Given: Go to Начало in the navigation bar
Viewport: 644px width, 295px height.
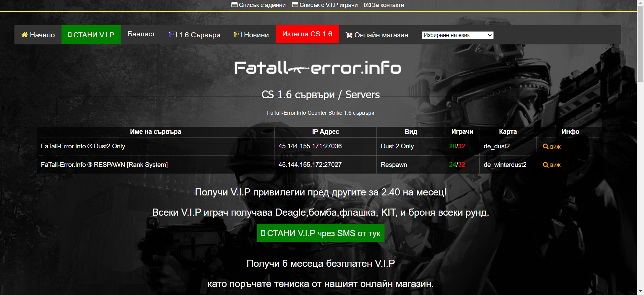Looking at the screenshot, I should [x=38, y=35].
